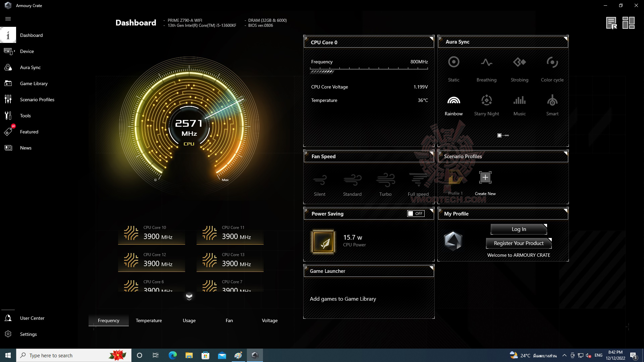644x362 pixels.
Task: Select the Starry Night lighting effect
Action: 486,101
